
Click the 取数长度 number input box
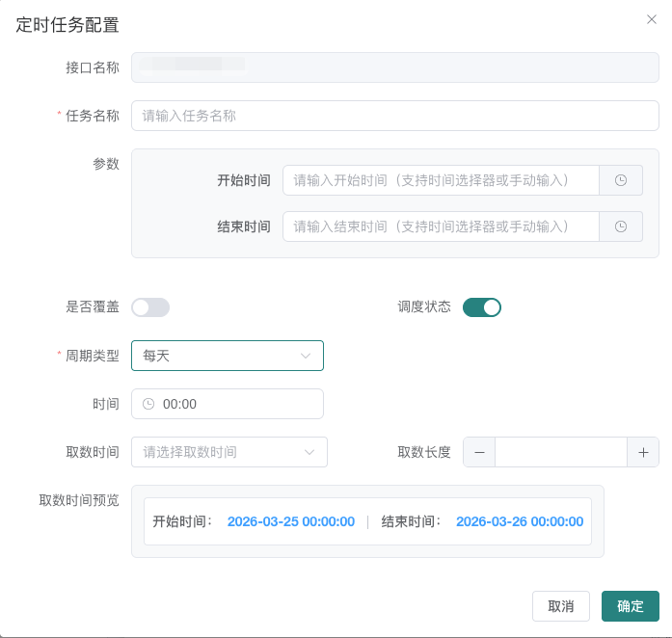(x=560, y=452)
